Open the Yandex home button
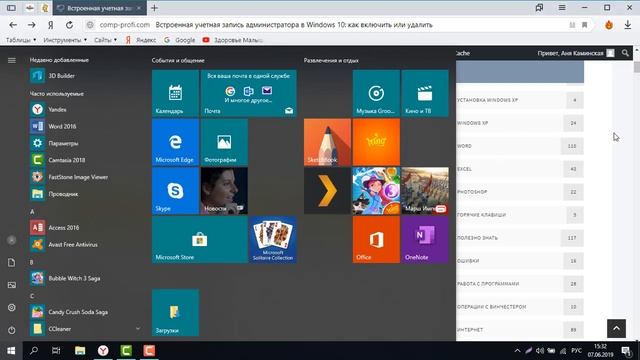This screenshot has width=640, height=360. tap(51, 25)
